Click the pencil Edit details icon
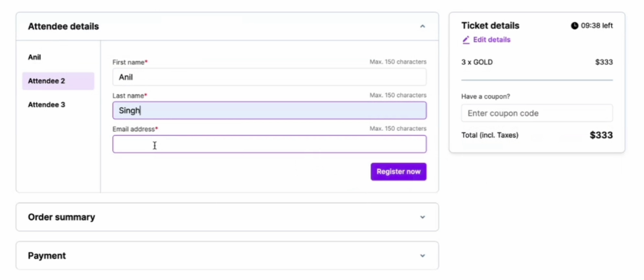Image resolution: width=644 pixels, height=280 pixels. pyautogui.click(x=466, y=40)
